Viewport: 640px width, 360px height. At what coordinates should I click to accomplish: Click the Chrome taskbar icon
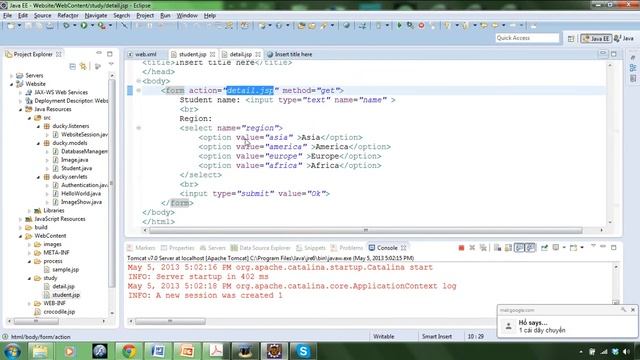[x=129, y=351]
